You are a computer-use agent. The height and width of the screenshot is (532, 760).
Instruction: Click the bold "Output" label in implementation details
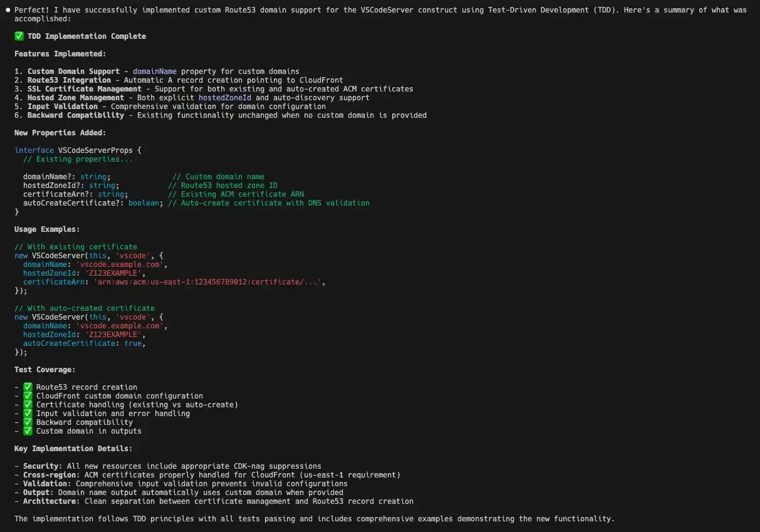click(36, 493)
